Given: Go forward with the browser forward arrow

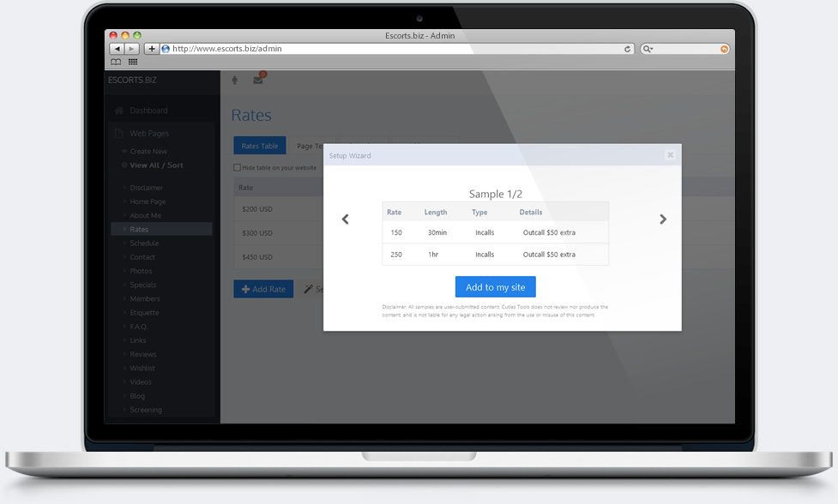Looking at the screenshot, I should point(131,49).
